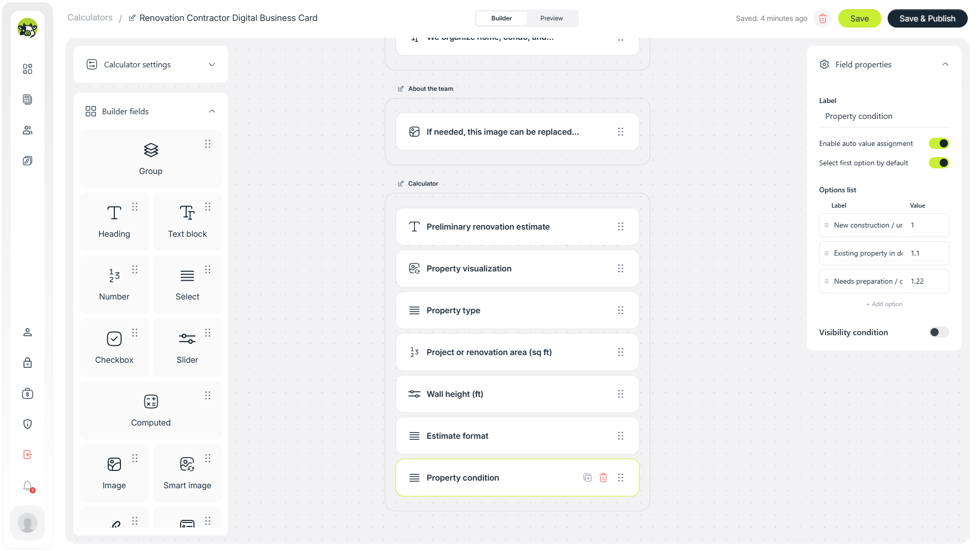Click the Save button
This screenshot has width=980, height=551.
coord(860,18)
